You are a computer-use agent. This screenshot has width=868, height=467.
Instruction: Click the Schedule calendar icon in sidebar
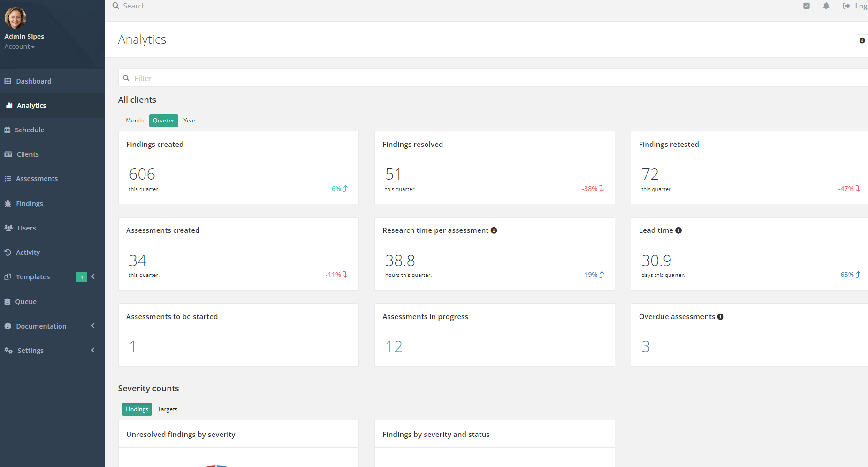[x=8, y=130]
